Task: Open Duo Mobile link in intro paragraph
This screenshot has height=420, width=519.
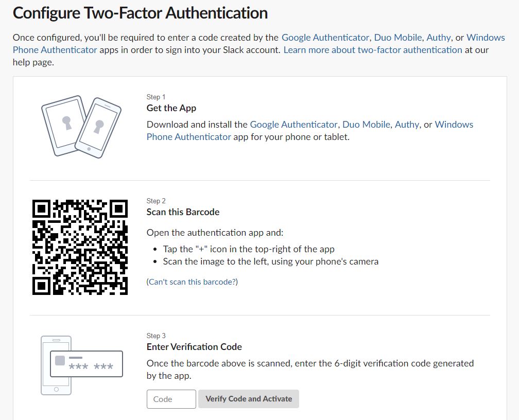Action: tap(398, 38)
